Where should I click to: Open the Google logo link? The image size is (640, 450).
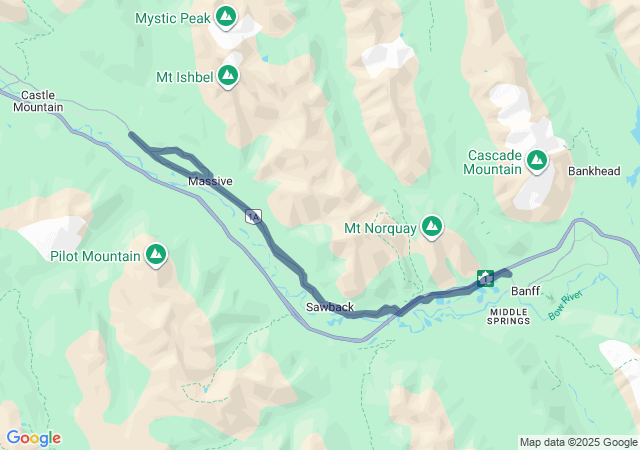[34, 438]
